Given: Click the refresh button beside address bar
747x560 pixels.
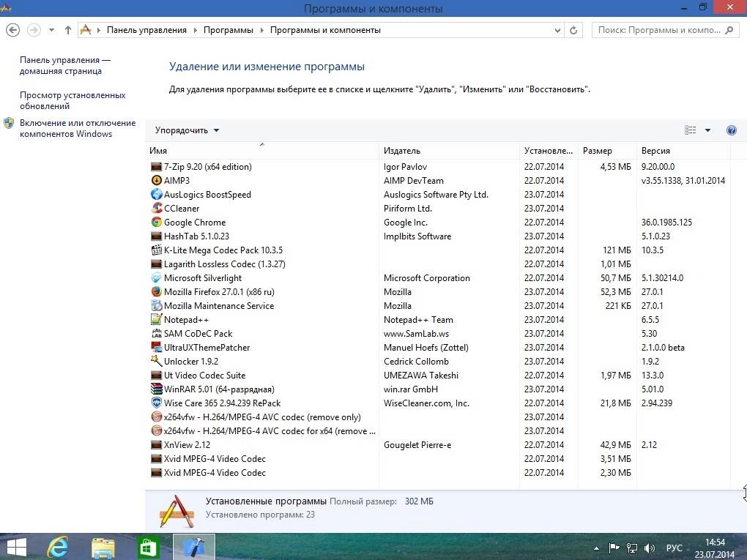Looking at the screenshot, I should coord(573,30).
